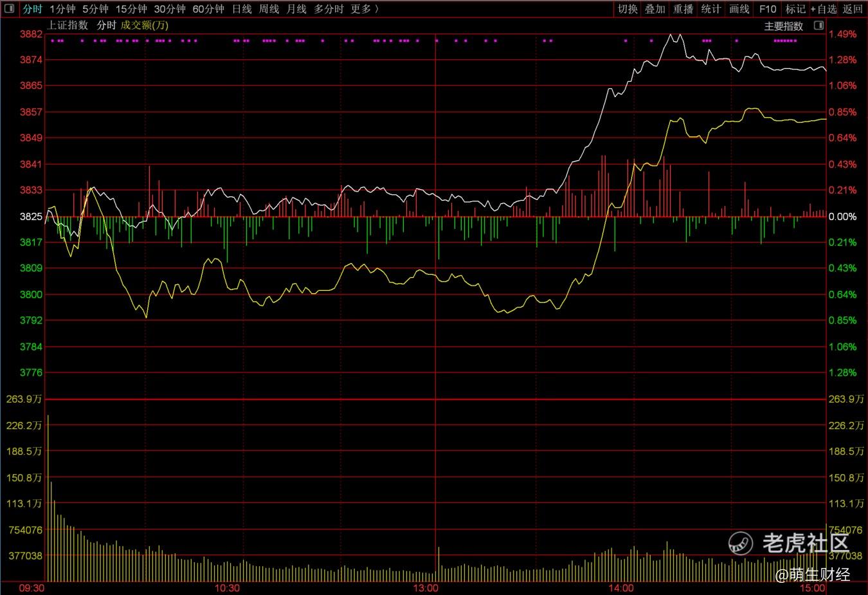This screenshot has height=595, width=868.
Task: Click the 226.2万 volume label on left
Action: 24,425
